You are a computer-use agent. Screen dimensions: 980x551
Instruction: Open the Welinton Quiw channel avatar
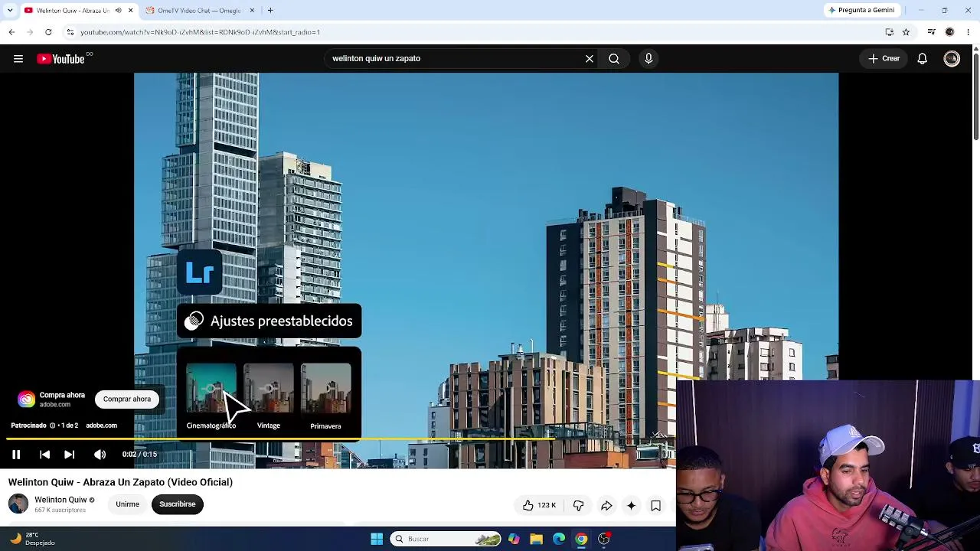tap(18, 504)
